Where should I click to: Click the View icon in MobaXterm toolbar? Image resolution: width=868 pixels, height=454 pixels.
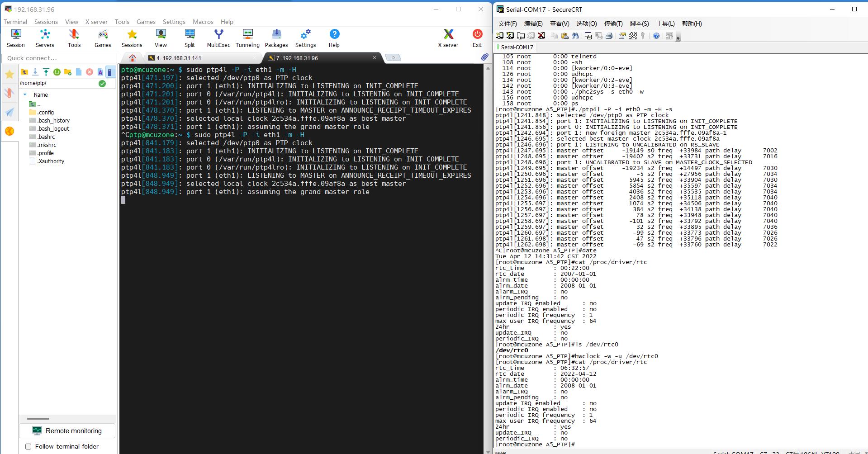pyautogui.click(x=161, y=38)
